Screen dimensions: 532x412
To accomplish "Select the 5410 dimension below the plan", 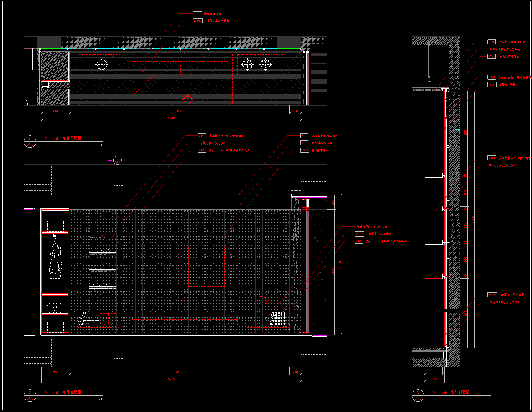I will (x=171, y=118).
